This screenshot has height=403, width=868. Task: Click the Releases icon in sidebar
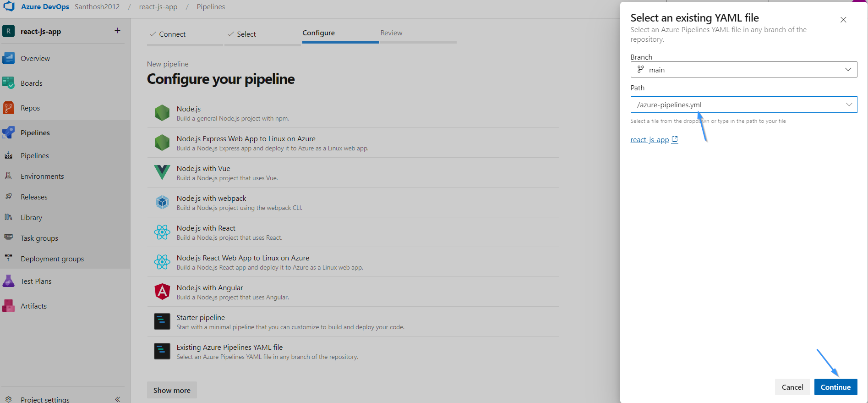click(x=8, y=197)
